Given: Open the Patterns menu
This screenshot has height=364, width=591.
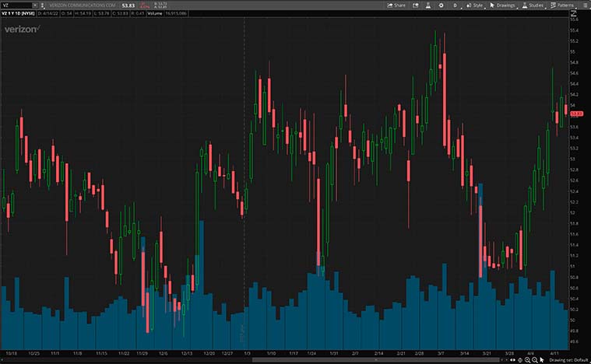Looking at the screenshot, I should (563, 5).
